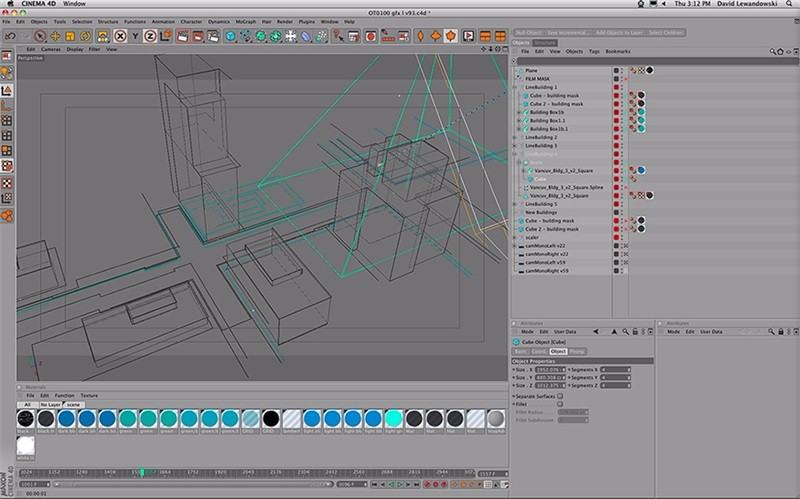This screenshot has height=499, width=800.
Task: Click the Render View clapperboard icon
Action: click(183, 36)
